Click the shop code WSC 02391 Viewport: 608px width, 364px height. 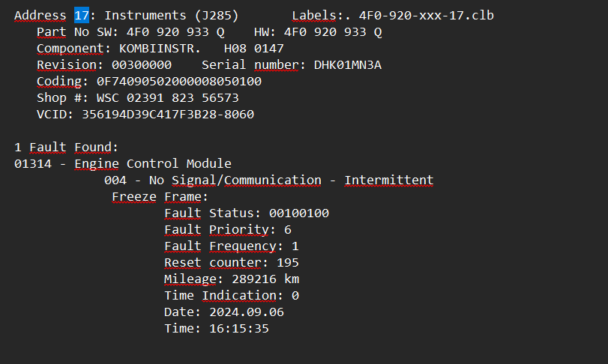(x=130, y=97)
